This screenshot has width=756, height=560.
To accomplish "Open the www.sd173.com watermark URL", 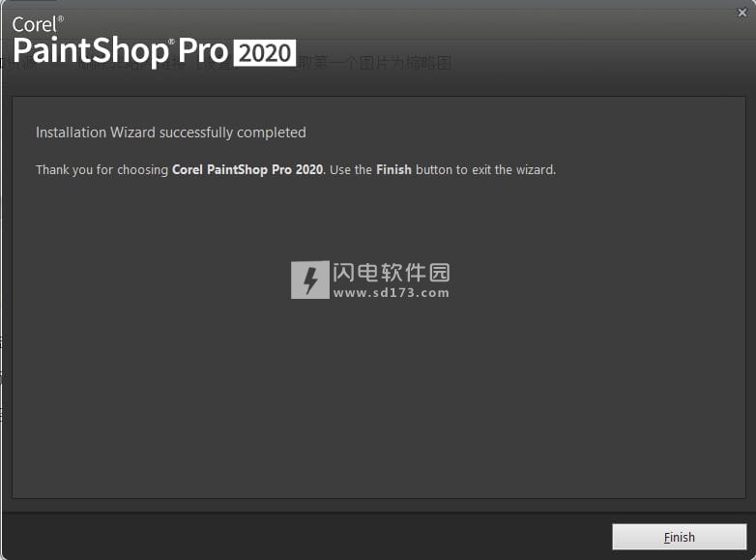I will click(391, 293).
